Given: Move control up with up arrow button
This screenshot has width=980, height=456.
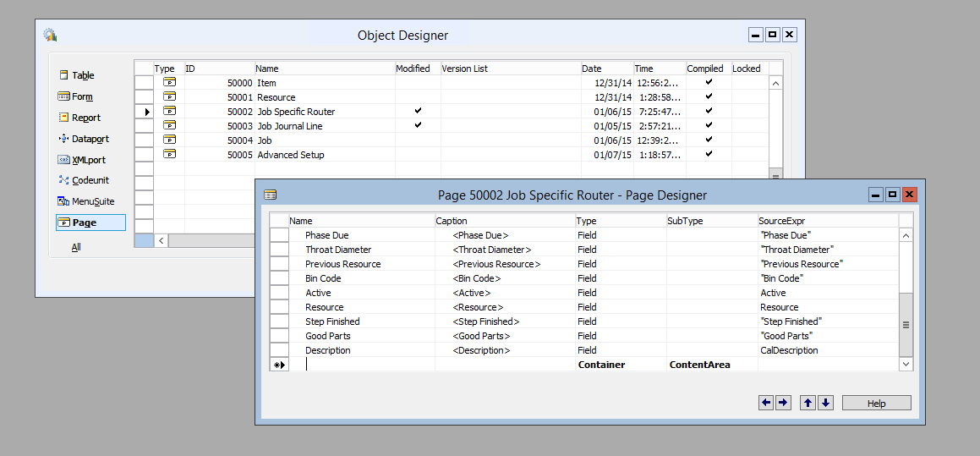Looking at the screenshot, I should [808, 403].
